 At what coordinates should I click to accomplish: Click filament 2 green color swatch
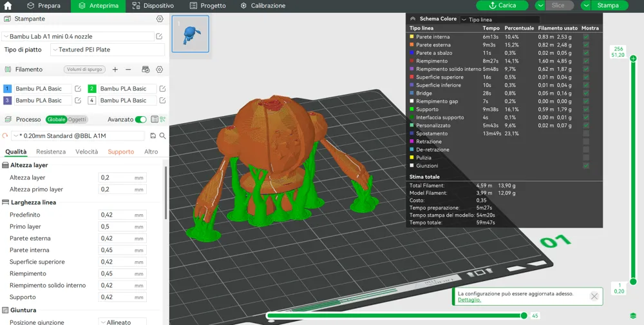coord(92,88)
